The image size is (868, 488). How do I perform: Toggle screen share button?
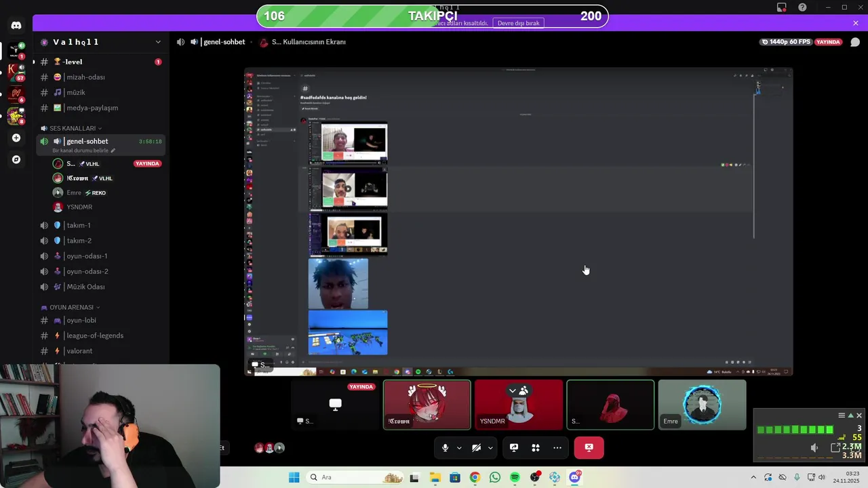click(x=514, y=447)
